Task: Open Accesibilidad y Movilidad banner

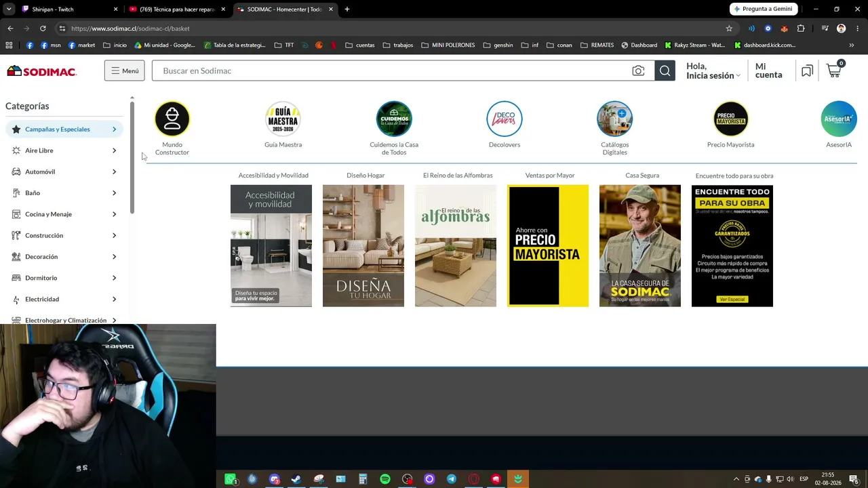Action: [271, 245]
